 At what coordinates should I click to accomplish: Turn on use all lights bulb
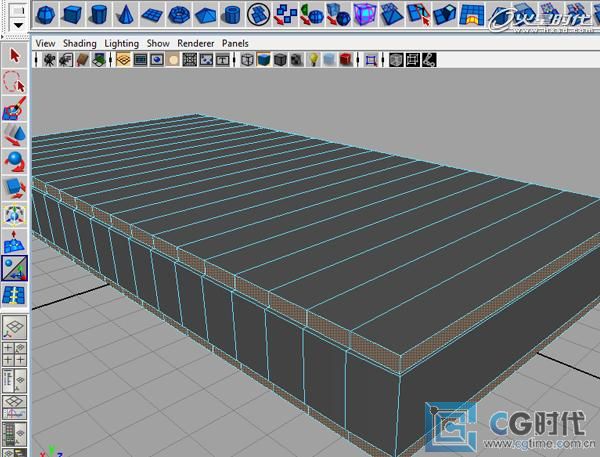(313, 60)
